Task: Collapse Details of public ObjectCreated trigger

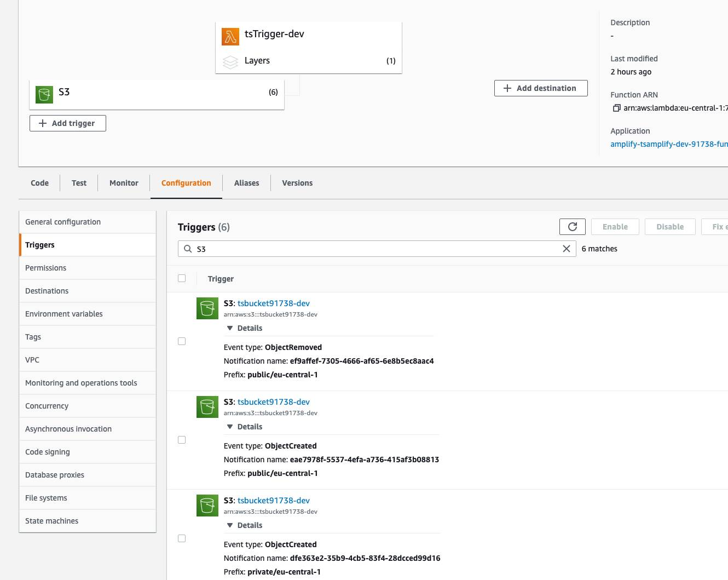Action: pos(245,427)
